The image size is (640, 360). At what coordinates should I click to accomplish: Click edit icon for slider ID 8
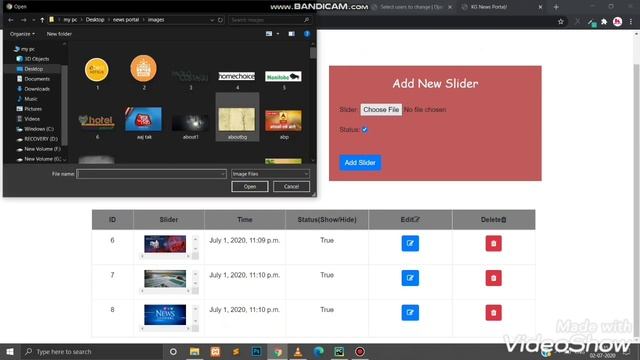coord(410,313)
